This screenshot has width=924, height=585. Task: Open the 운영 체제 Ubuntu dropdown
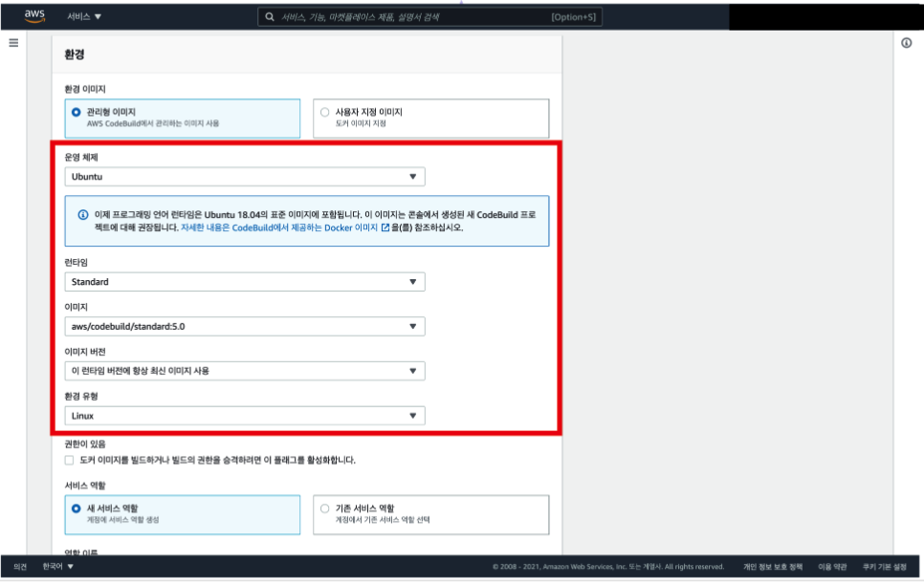(x=245, y=177)
